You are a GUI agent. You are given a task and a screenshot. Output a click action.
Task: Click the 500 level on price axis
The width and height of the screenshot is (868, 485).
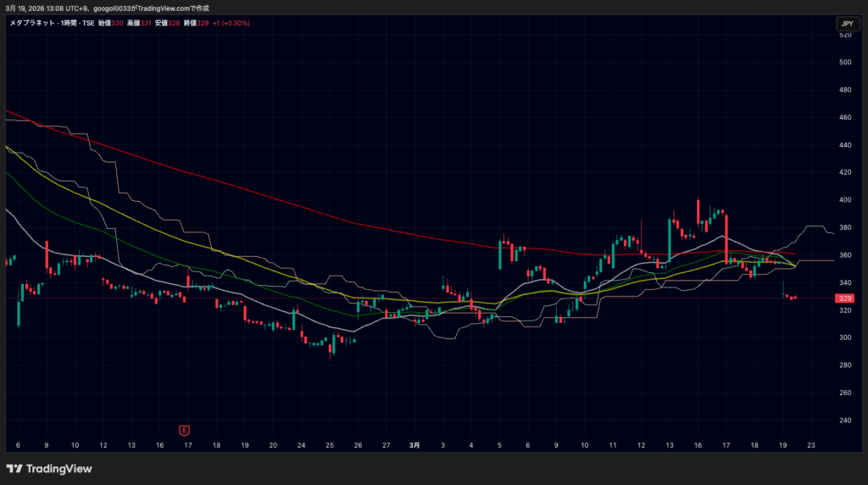point(844,62)
